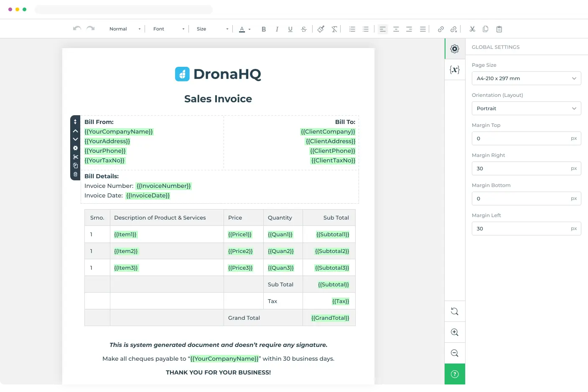Viewport: 588px width, 392px height.
Task: Cut the block with the scissors icon
Action: pyautogui.click(x=75, y=157)
